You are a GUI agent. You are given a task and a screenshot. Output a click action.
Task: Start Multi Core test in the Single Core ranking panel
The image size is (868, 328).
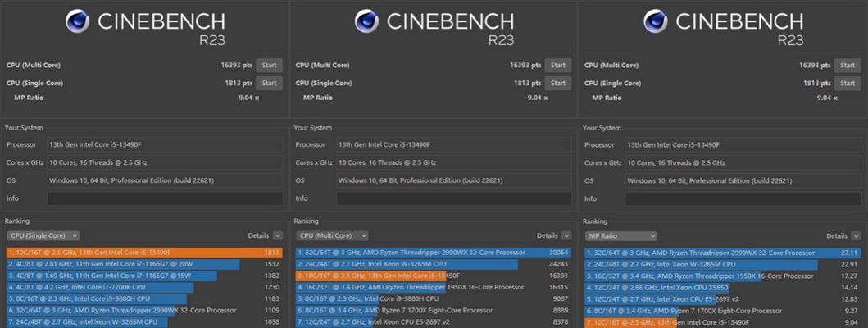tap(269, 66)
